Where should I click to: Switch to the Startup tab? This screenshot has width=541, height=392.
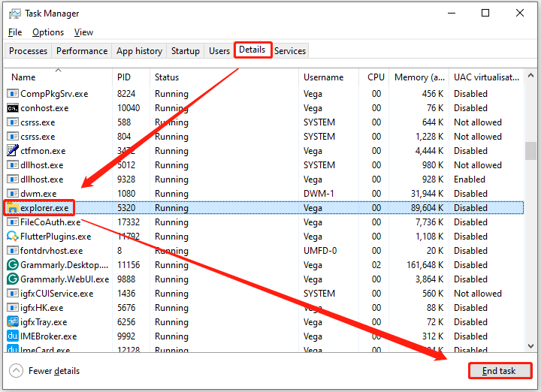click(x=186, y=51)
